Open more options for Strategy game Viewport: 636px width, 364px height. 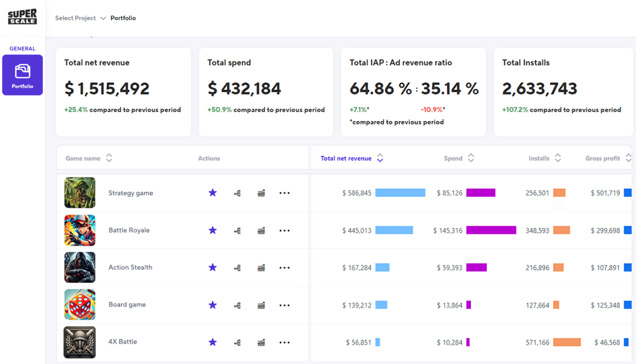(x=285, y=193)
